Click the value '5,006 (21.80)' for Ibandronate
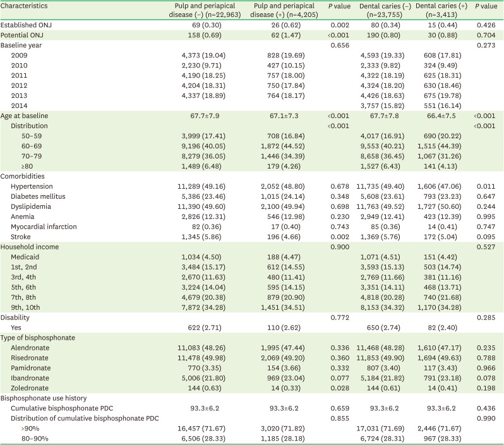The image size is (504, 445). pyautogui.click(x=203, y=378)
